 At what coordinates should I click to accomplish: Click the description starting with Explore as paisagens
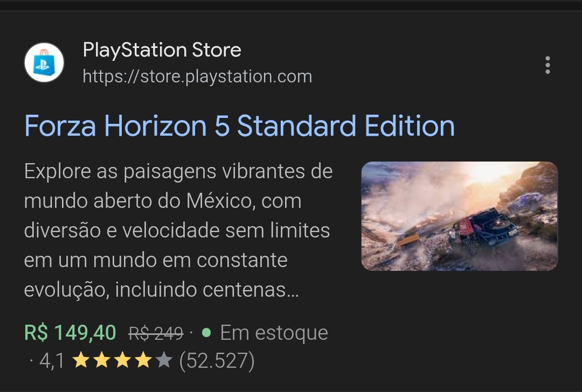click(178, 230)
